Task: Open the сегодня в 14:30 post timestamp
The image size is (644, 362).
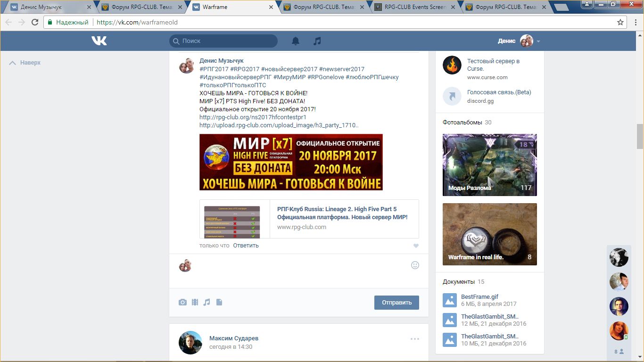Action: pos(231,347)
